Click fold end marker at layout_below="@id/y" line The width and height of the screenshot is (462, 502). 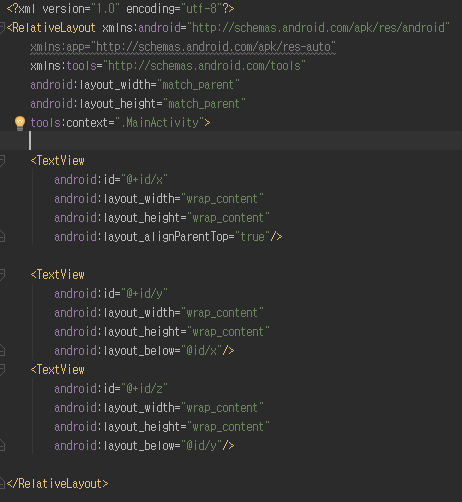tap(2, 445)
